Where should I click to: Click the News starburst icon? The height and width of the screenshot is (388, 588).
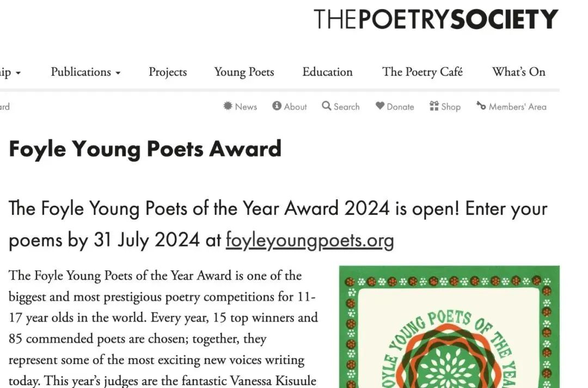228,106
